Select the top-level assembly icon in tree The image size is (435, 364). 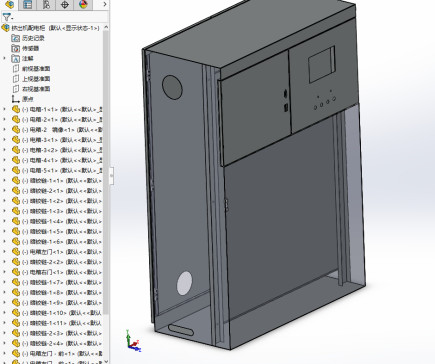(5, 28)
